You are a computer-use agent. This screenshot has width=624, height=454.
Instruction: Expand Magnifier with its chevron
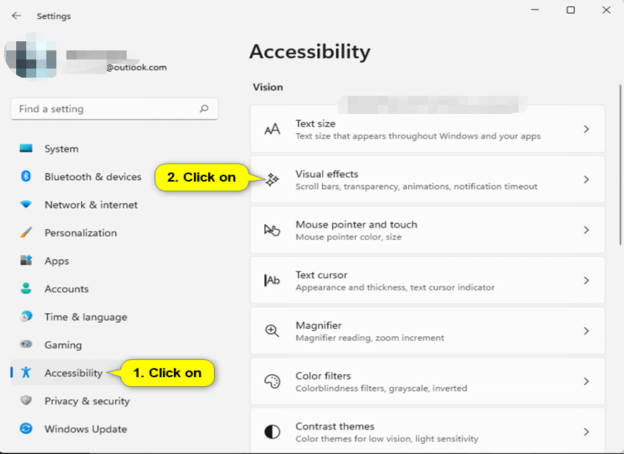pos(586,331)
